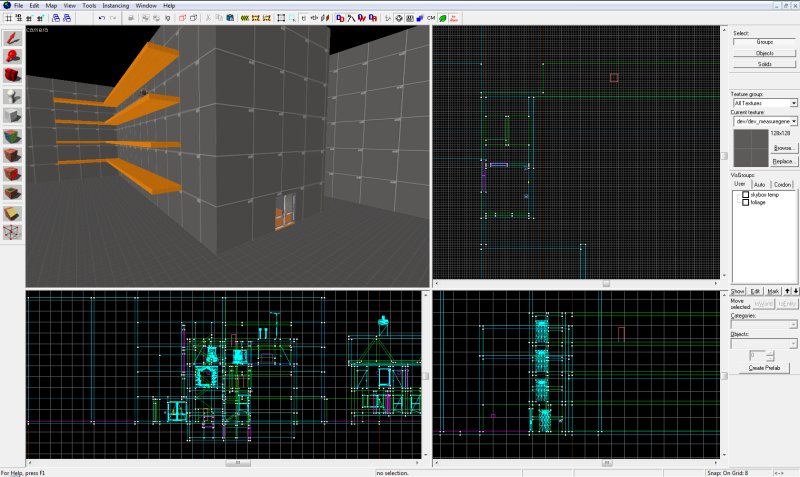Screen dimensions: 800x477
Task: Click the texture Browse button
Action: tap(783, 148)
